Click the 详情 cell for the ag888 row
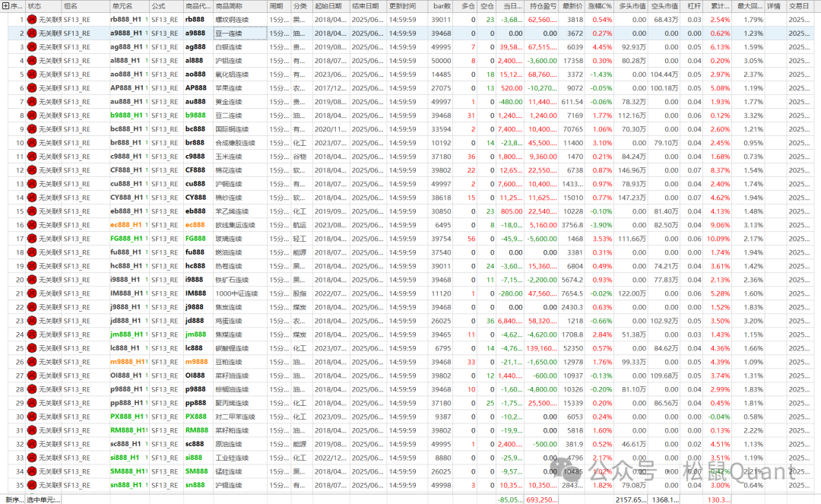This screenshot has height=504, width=821. point(774,47)
